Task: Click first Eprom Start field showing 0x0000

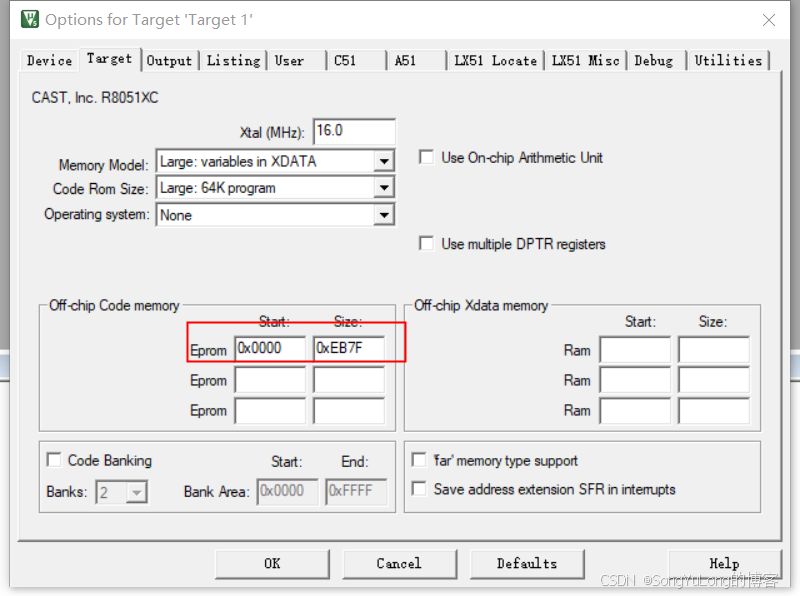Action: coord(270,349)
